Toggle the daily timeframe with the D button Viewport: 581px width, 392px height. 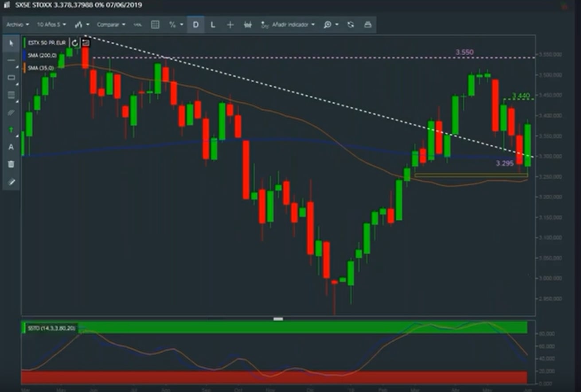coord(195,25)
